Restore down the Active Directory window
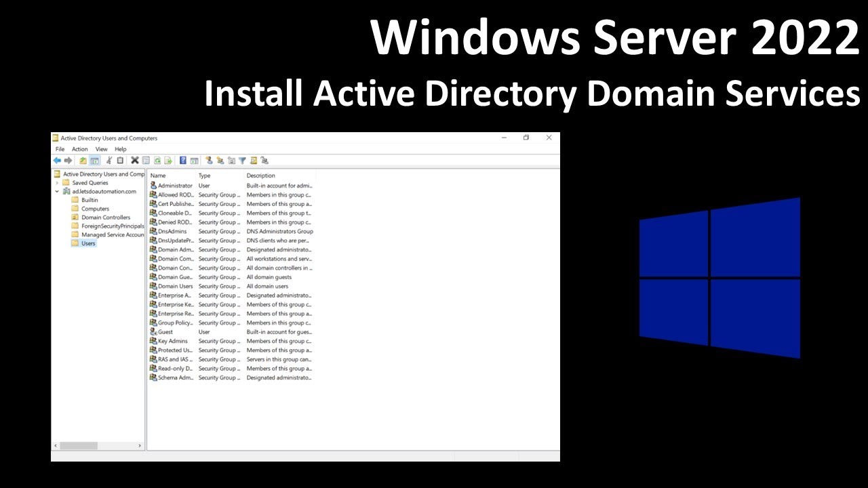Image resolution: width=868 pixels, height=488 pixels. (526, 138)
